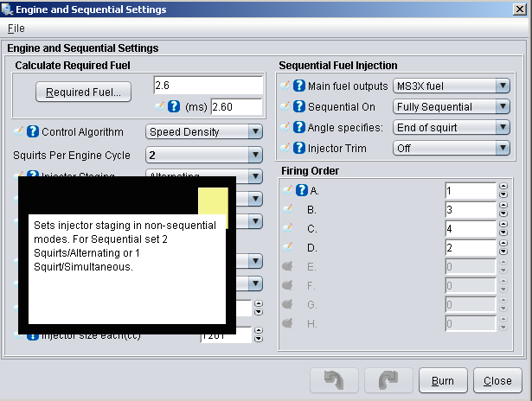The height and width of the screenshot is (401, 532).
Task: Click the required fuel 2.6 field
Action: click(x=208, y=85)
